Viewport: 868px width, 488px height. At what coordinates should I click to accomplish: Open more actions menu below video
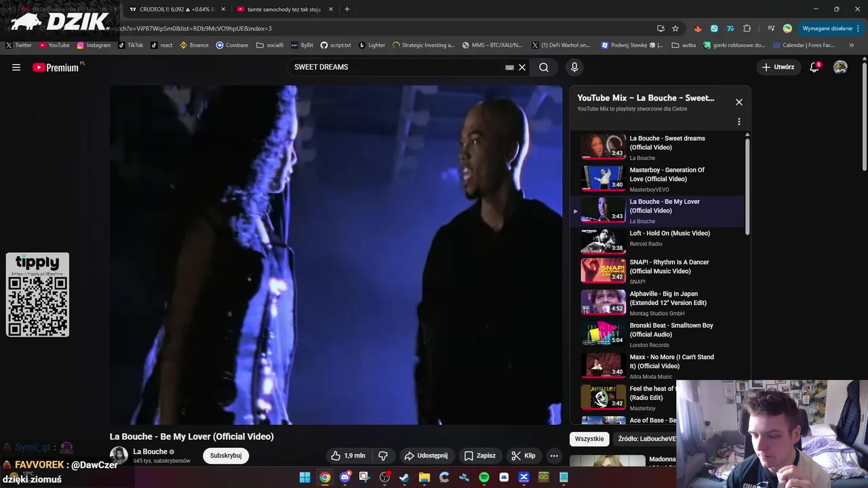(x=554, y=455)
